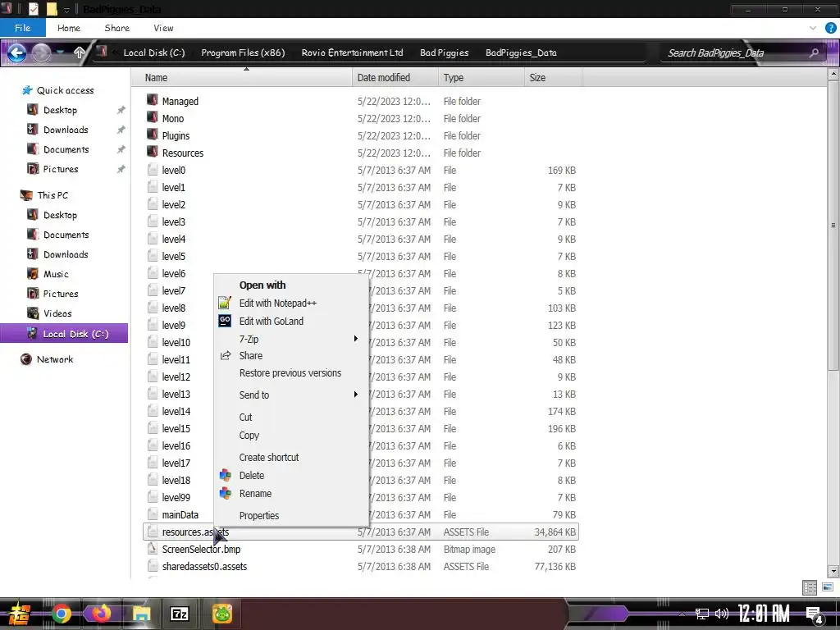Image resolution: width=840 pixels, height=630 pixels.
Task: Open the View ribbon tab
Action: tap(163, 28)
